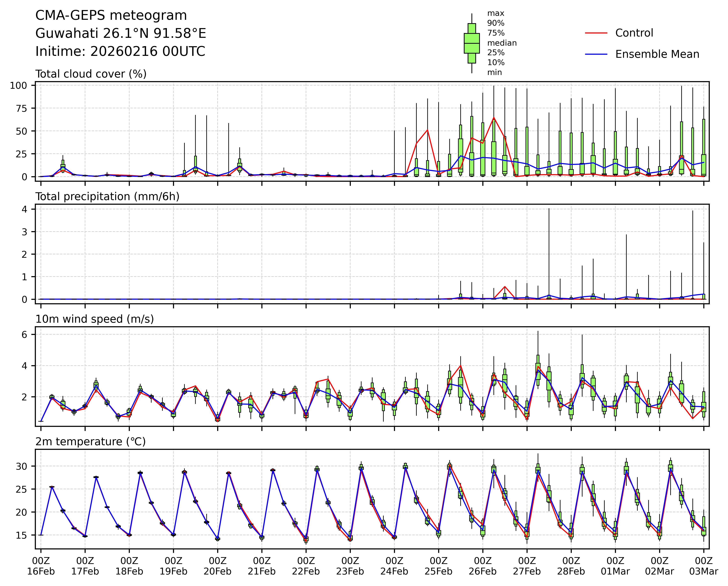
Task: Click the green boxplot legend symbol
Action: 472,44
